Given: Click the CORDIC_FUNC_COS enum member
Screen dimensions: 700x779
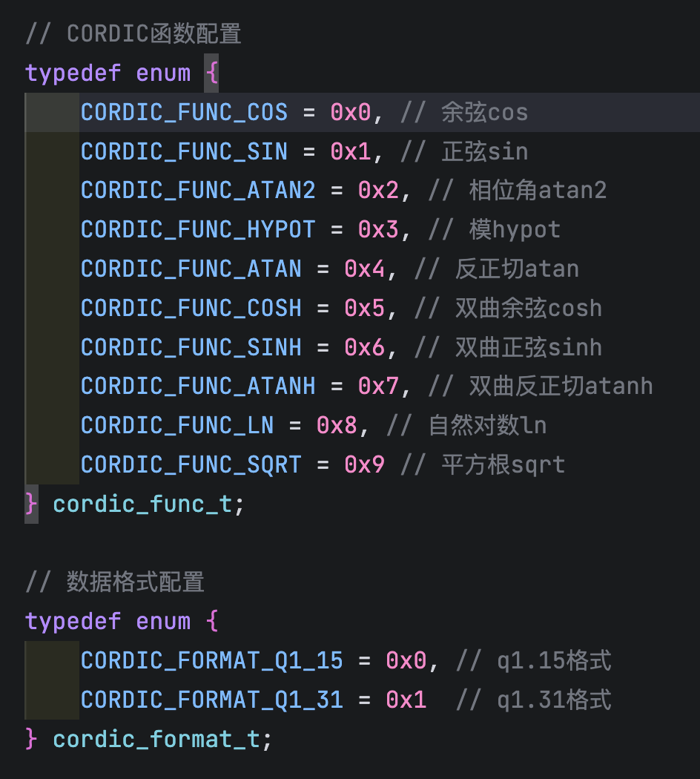Looking at the screenshot, I should 184,112.
